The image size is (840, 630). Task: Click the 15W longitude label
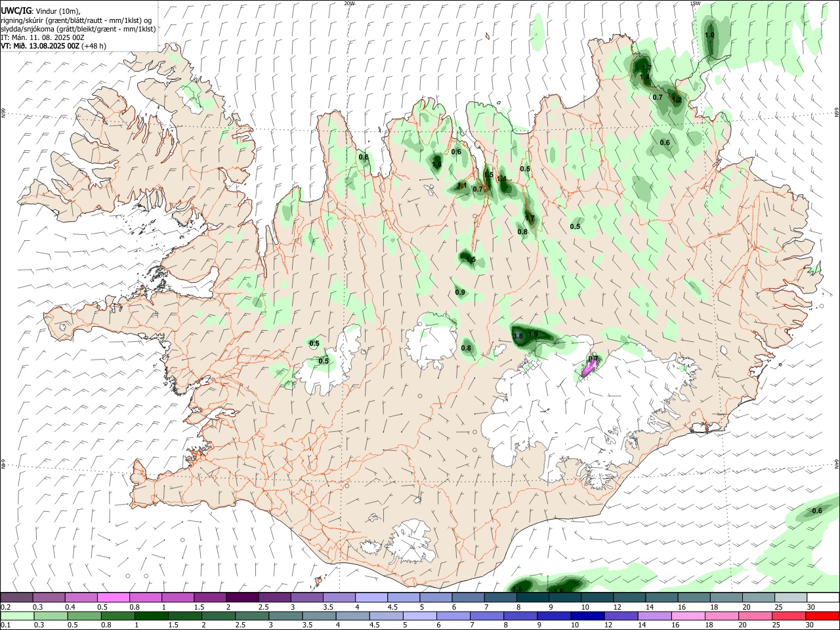click(x=695, y=3)
